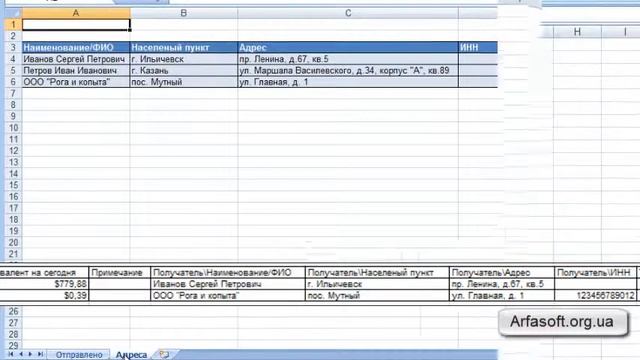The image size is (640, 360).
Task: Select cell ул. Маршала Василевского address
Action: (348, 71)
